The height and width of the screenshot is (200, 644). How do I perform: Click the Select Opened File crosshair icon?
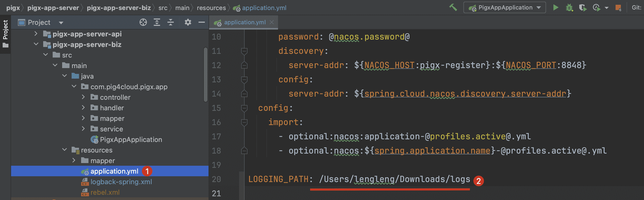click(x=143, y=22)
